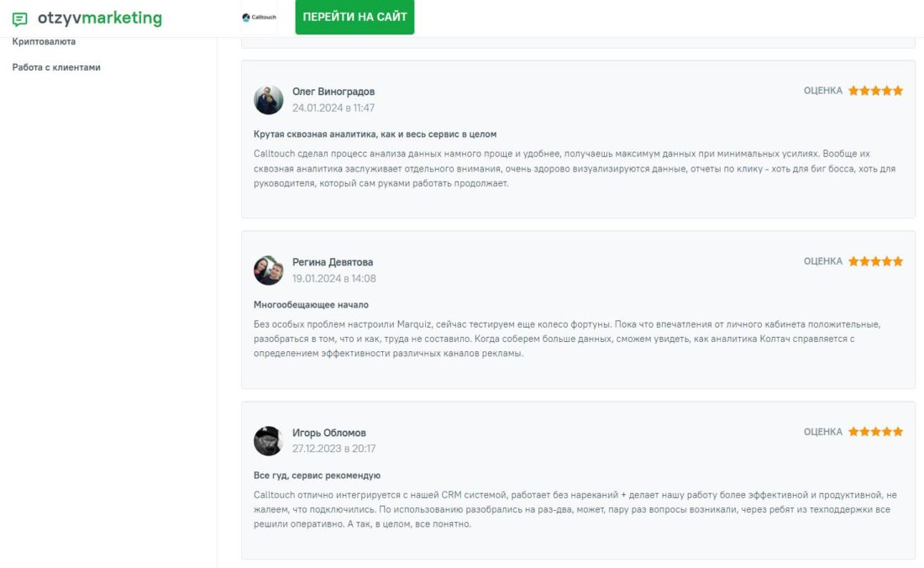Open reviewer name Олег Виноградов
The image size is (924, 568).
(x=333, y=92)
